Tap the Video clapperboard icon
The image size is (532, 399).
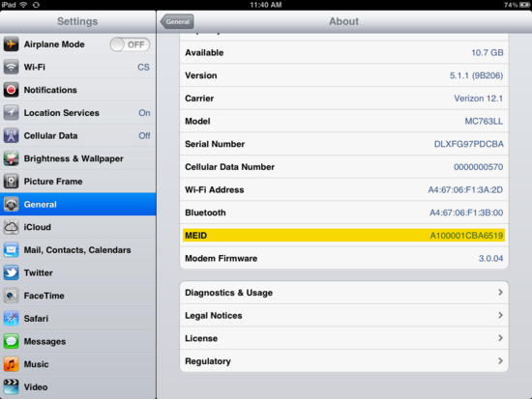11,387
